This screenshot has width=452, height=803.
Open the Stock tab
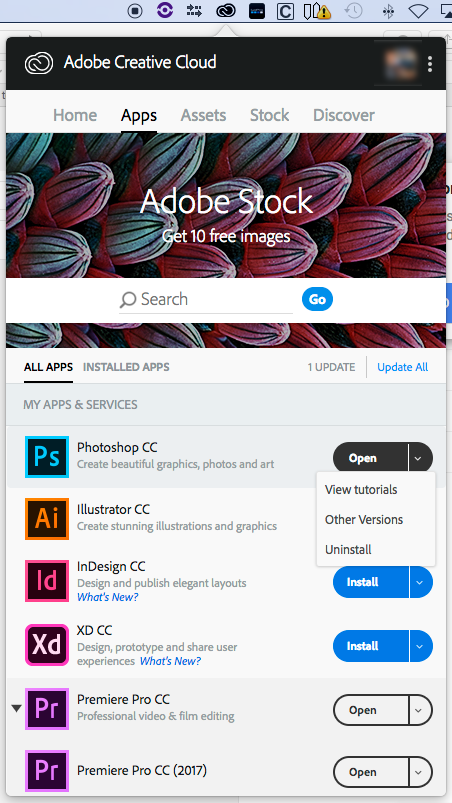(269, 115)
